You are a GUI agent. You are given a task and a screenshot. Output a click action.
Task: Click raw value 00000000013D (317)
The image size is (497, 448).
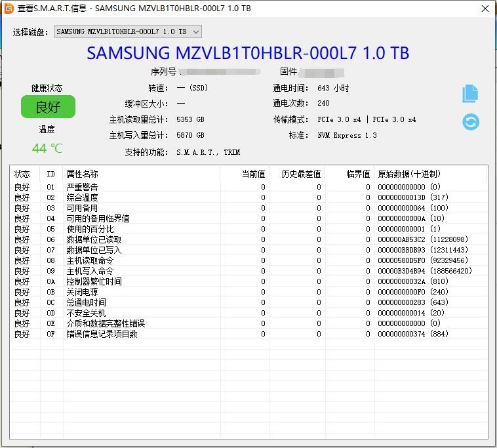coord(413,197)
